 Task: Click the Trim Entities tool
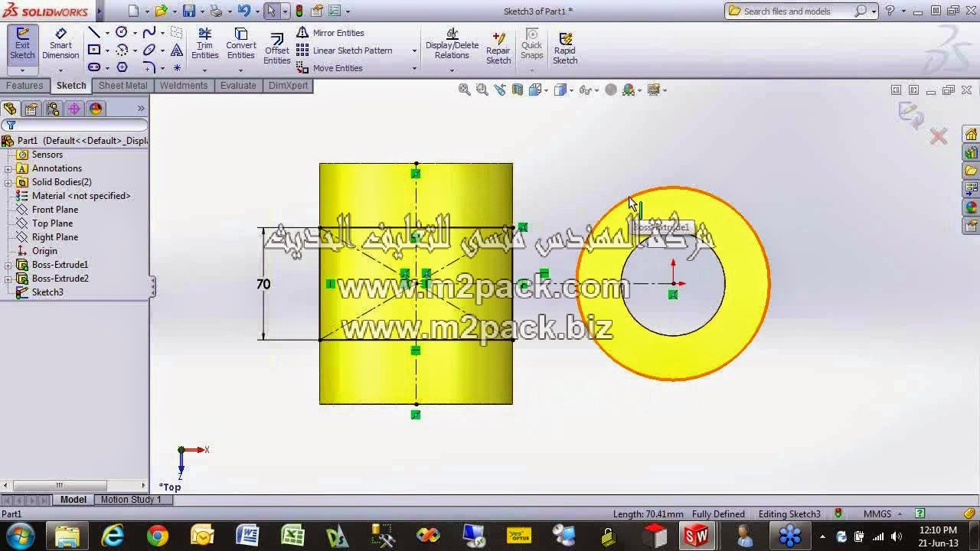[204, 44]
